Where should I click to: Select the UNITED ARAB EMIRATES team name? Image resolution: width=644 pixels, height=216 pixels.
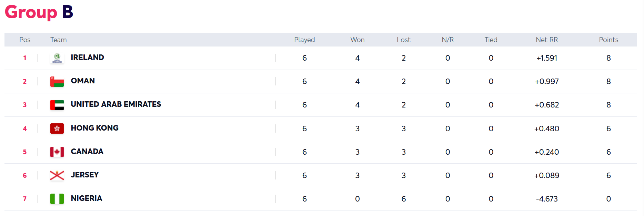pos(116,104)
